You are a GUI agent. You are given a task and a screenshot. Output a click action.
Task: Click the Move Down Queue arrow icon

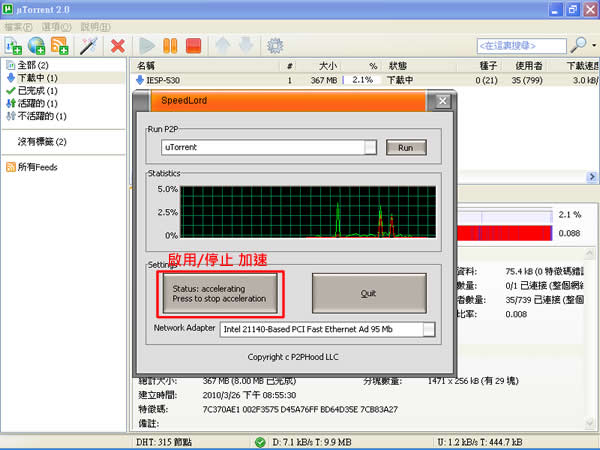(246, 46)
